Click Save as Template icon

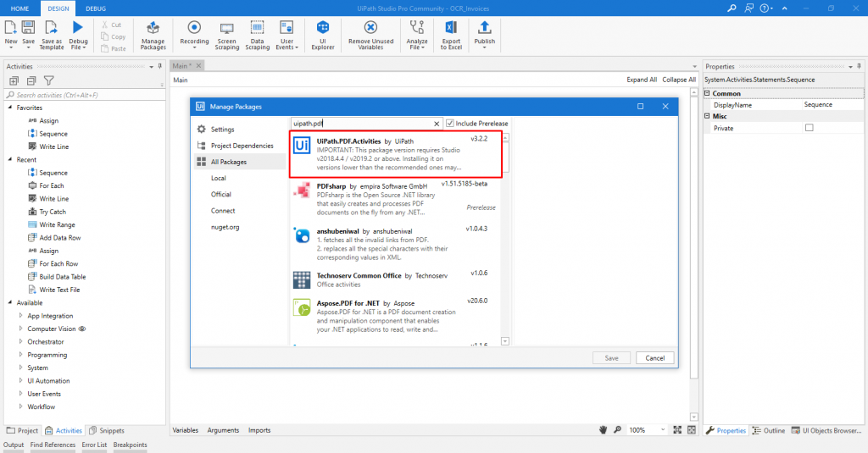pyautogui.click(x=52, y=35)
